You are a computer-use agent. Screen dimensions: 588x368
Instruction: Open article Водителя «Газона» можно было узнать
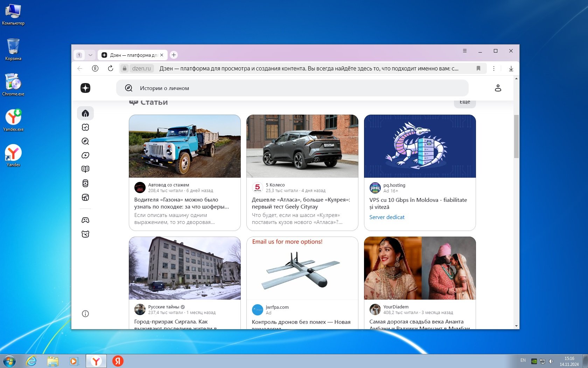tap(182, 203)
